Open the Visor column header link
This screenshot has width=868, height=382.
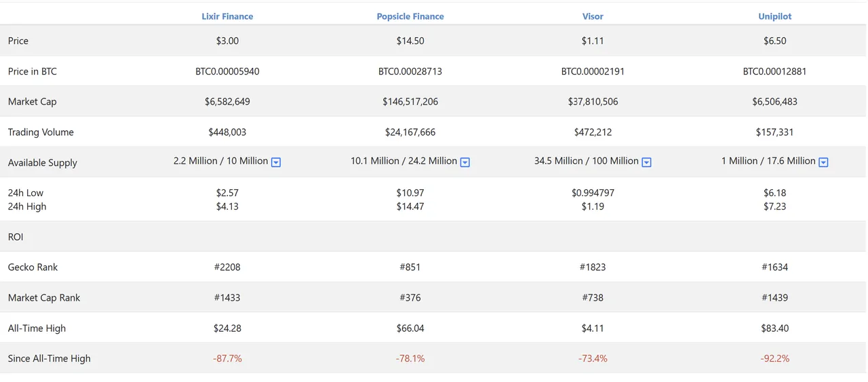tap(593, 16)
